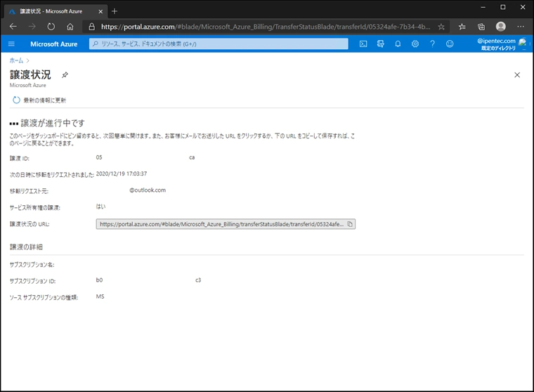Screen dimensions: 534x392
Task: Add this page to favorites star
Action: tap(441, 27)
